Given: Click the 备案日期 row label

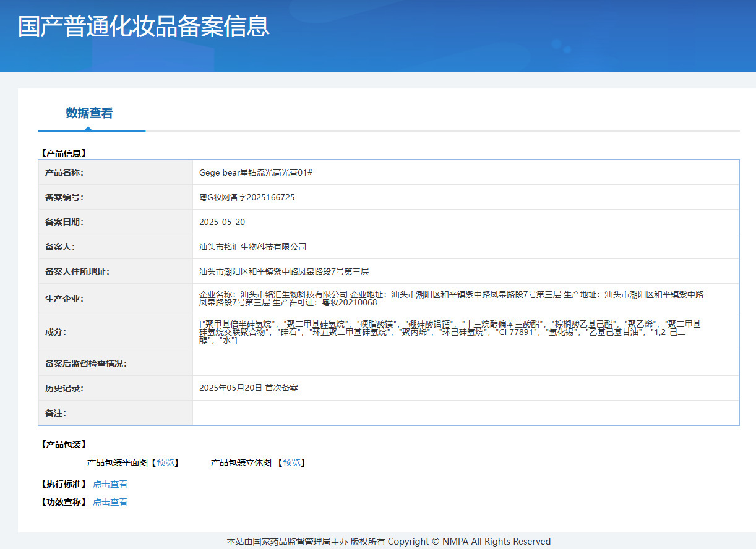Looking at the screenshot, I should pyautogui.click(x=64, y=222).
